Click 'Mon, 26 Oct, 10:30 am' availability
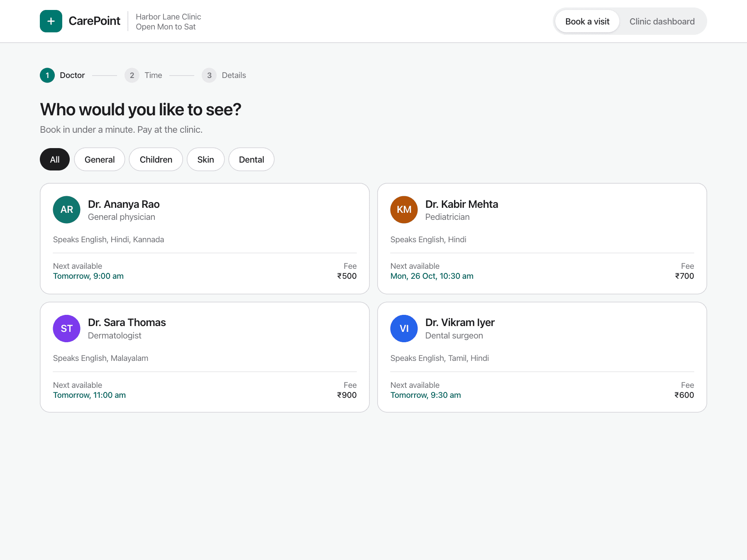Screen dimensions: 747x560 coord(432,276)
